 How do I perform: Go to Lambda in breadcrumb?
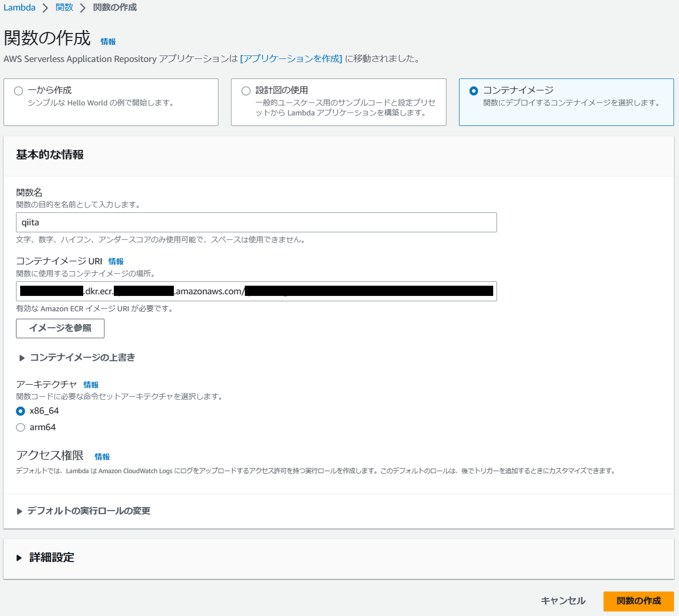(19, 7)
